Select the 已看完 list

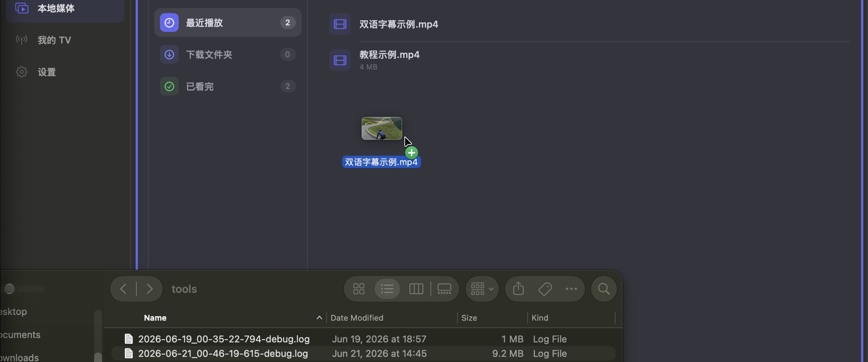(x=228, y=86)
